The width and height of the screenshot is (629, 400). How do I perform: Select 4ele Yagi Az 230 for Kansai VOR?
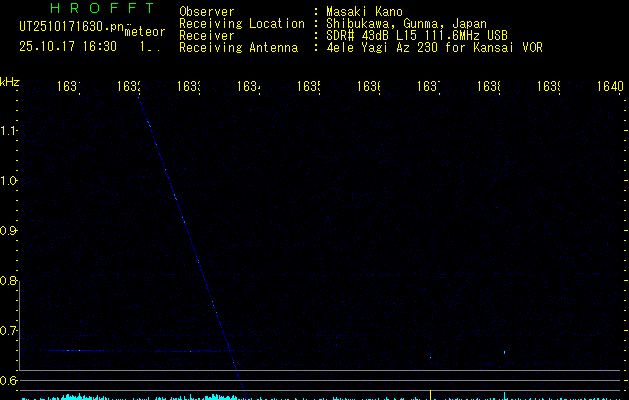[x=434, y=47]
